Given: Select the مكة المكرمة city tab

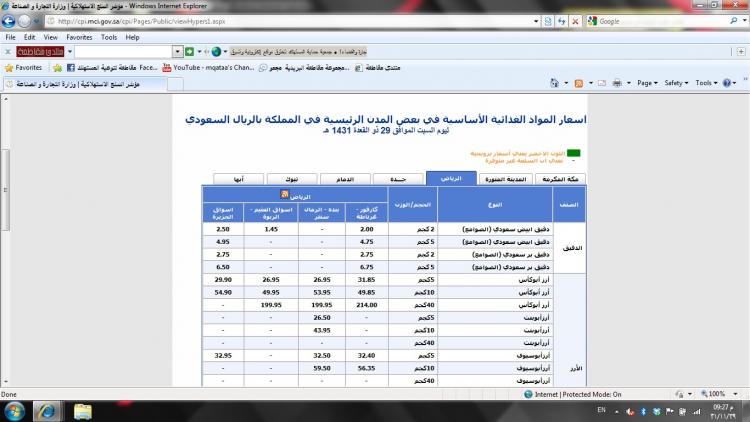Looking at the screenshot, I should [x=555, y=178].
